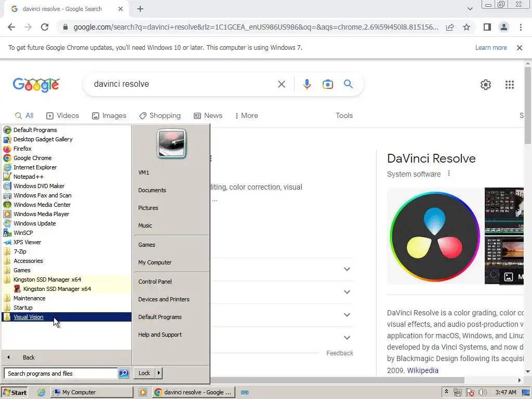Open Google Chrome from the programs list
532x399 pixels.
point(33,158)
